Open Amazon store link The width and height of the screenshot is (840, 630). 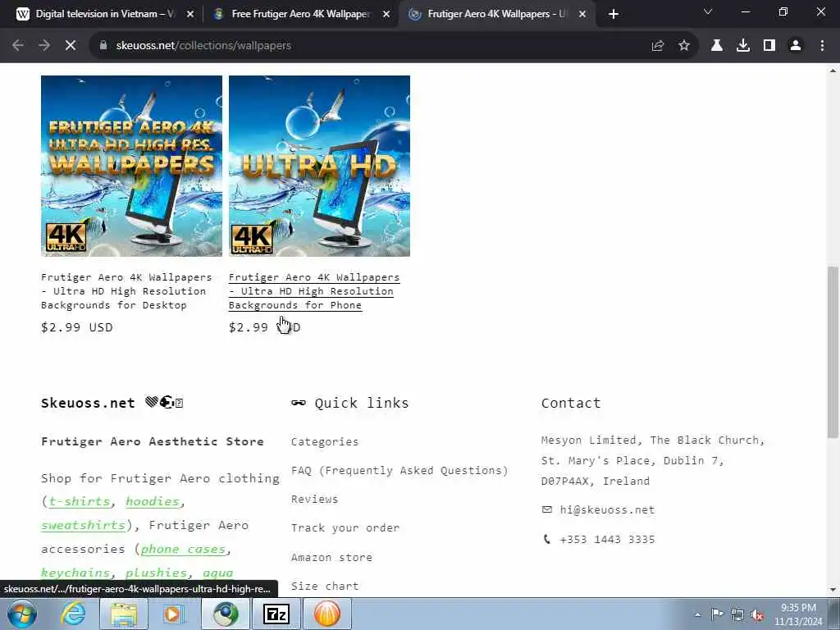click(x=331, y=557)
